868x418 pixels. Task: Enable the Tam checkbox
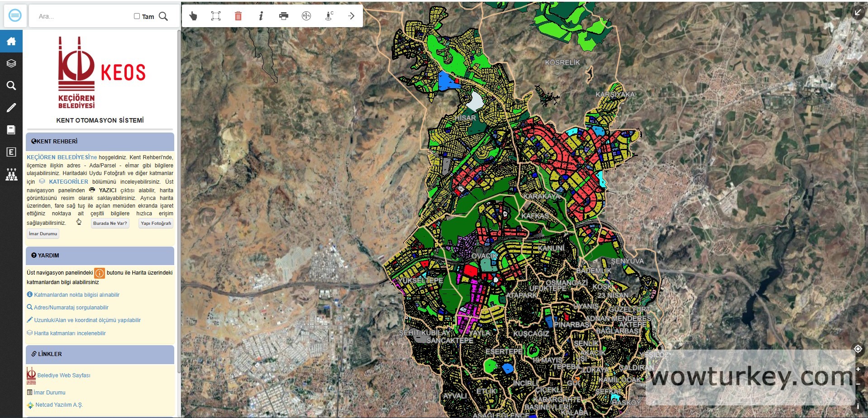(x=137, y=16)
